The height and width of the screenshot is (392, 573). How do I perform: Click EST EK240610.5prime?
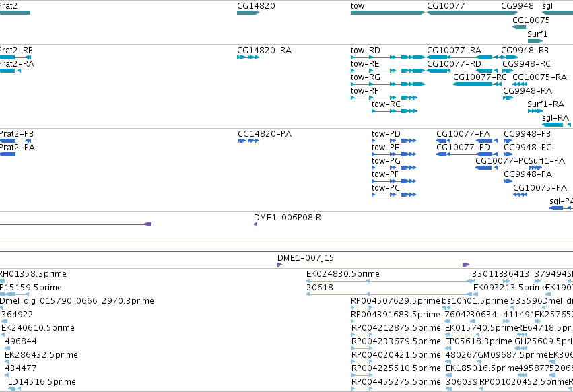[x=3, y=335]
